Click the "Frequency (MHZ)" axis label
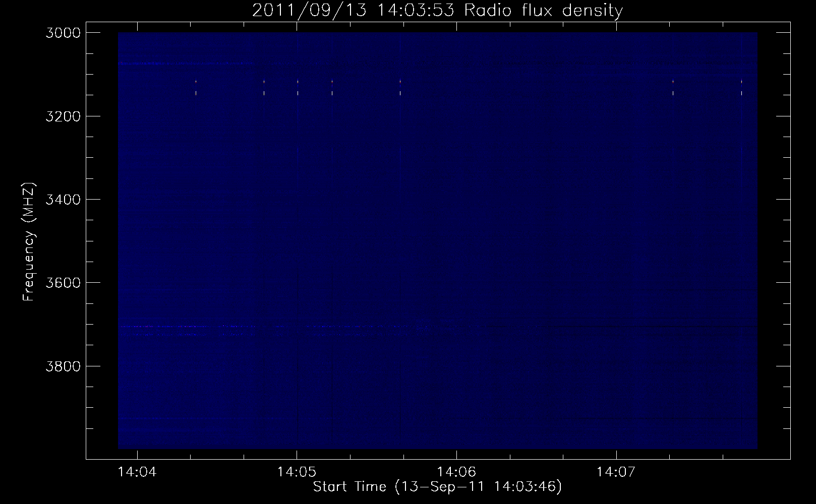 tap(29, 242)
